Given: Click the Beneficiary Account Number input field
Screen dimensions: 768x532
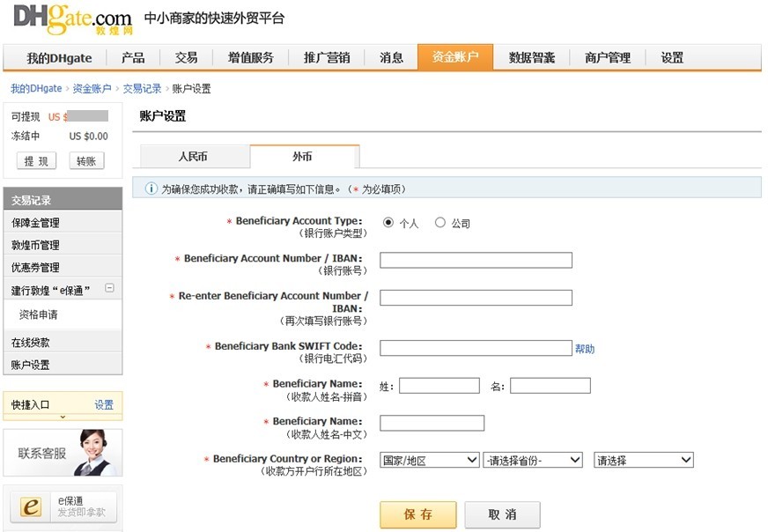Looking at the screenshot, I should click(x=476, y=259).
